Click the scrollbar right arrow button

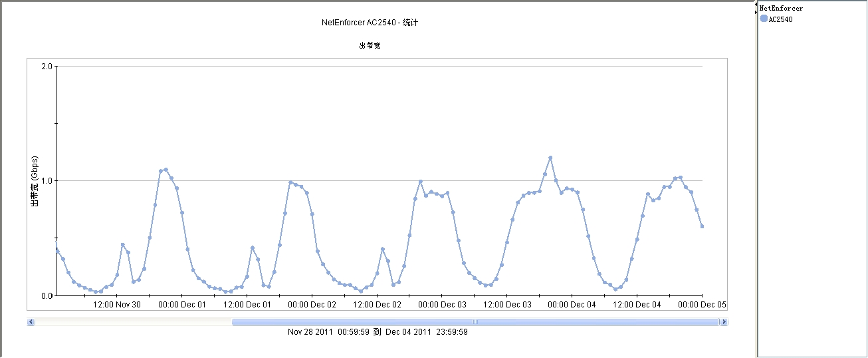click(x=724, y=322)
